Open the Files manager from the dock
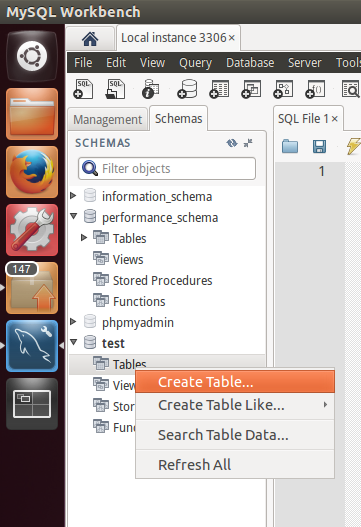Image resolution: width=361 pixels, height=527 pixels. [x=32, y=114]
